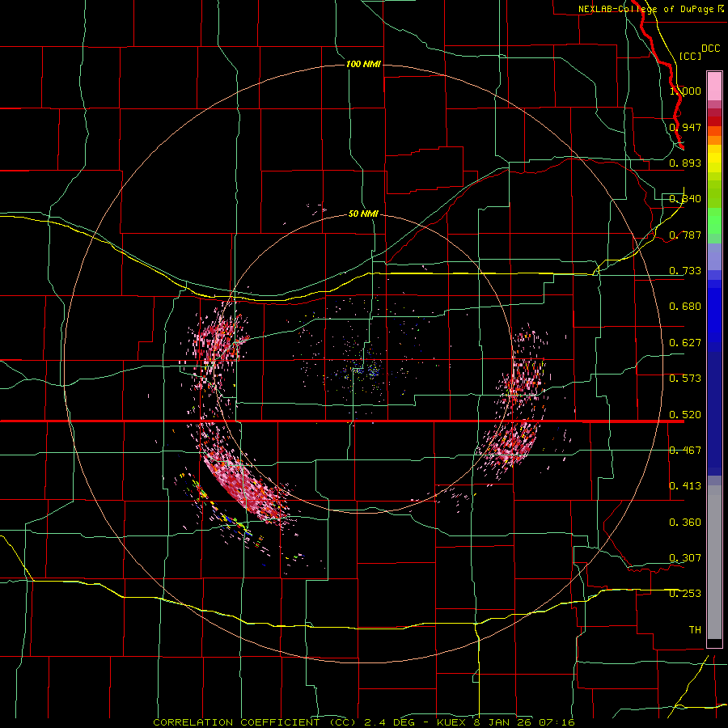The width and height of the screenshot is (728, 728).
Task: Click the 0.947 legend value
Action: pyautogui.click(x=685, y=127)
